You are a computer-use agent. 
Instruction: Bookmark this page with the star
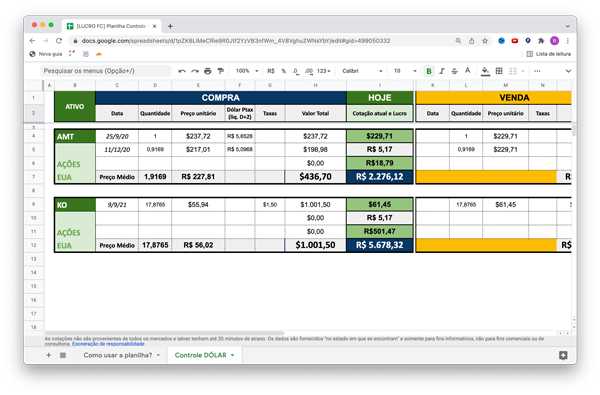click(x=485, y=41)
